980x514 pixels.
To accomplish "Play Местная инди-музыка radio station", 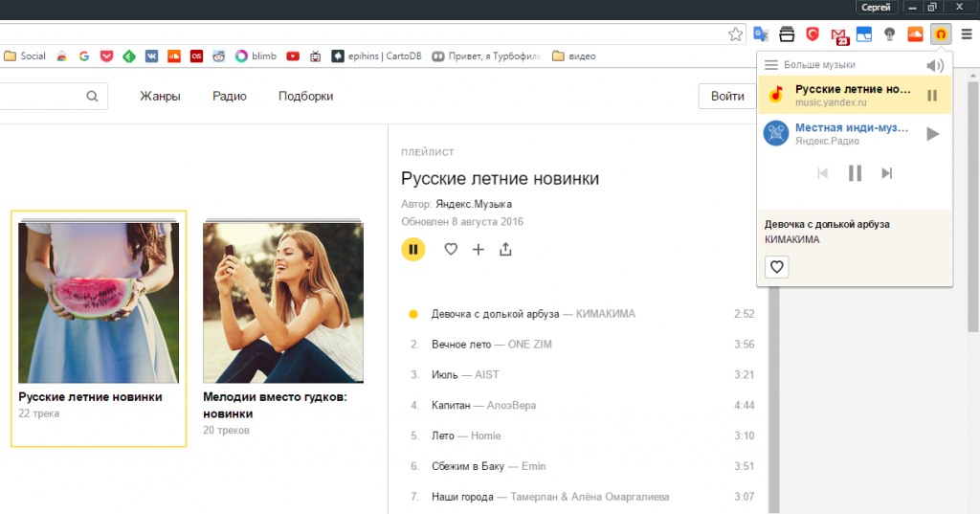I will tap(932, 134).
